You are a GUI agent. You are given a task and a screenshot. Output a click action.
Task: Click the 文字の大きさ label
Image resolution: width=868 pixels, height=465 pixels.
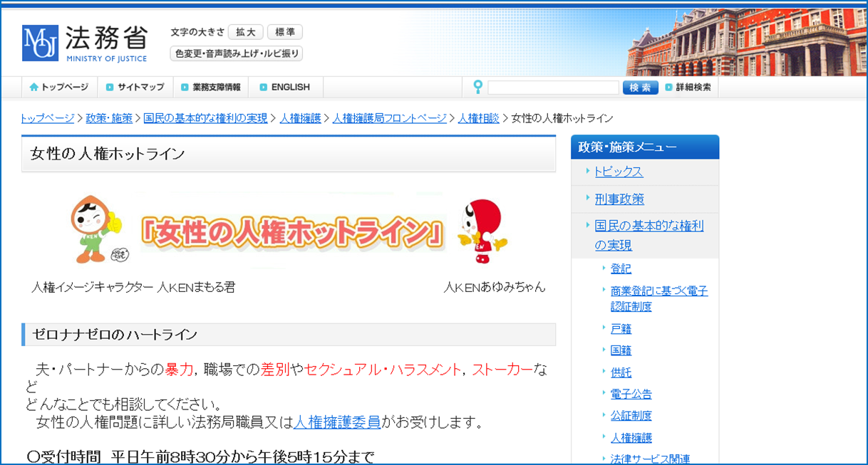pos(197,32)
